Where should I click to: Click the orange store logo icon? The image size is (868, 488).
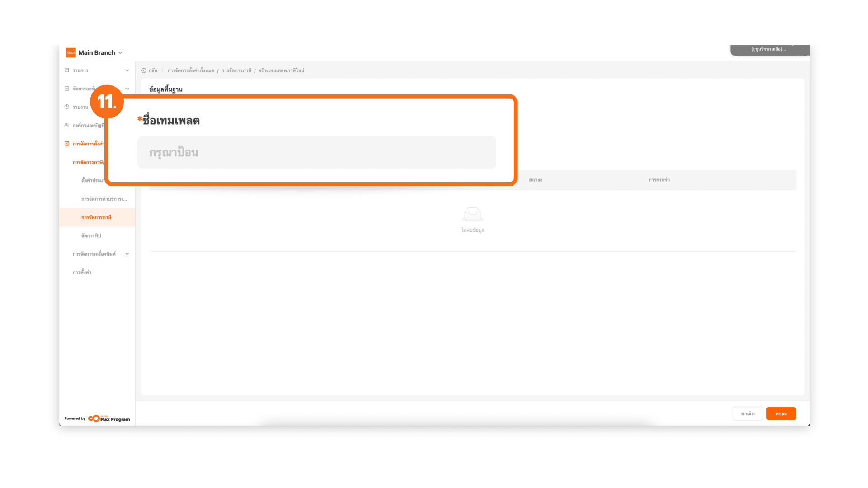coord(71,53)
